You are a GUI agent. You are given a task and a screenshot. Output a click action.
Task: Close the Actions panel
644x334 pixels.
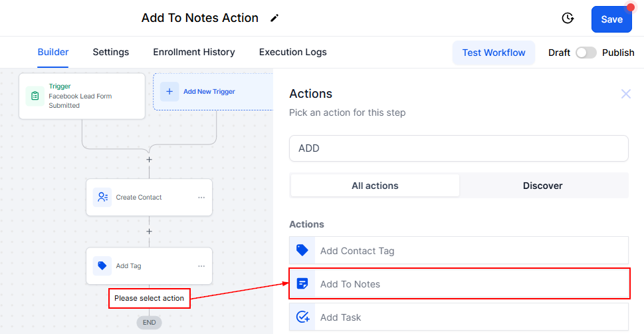tap(625, 94)
